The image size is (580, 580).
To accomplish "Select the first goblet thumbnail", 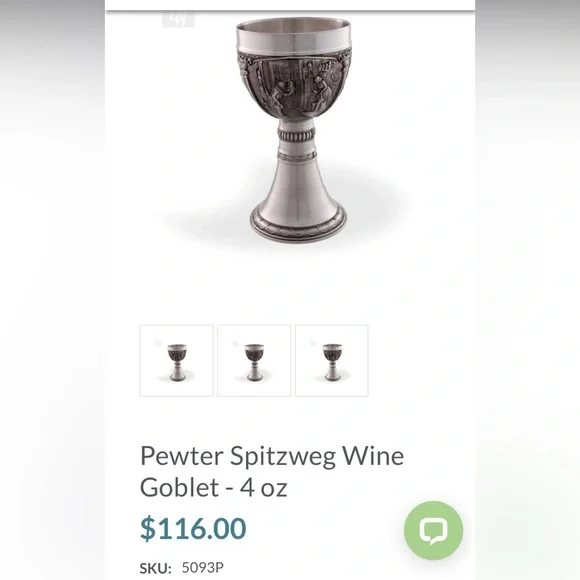I will click(x=176, y=361).
